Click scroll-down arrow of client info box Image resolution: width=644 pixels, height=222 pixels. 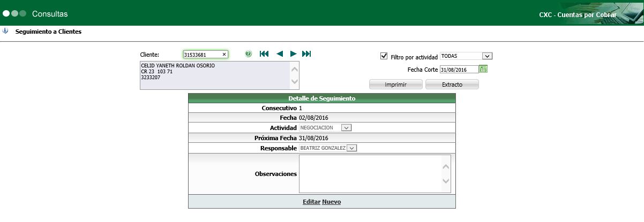pyautogui.click(x=294, y=82)
